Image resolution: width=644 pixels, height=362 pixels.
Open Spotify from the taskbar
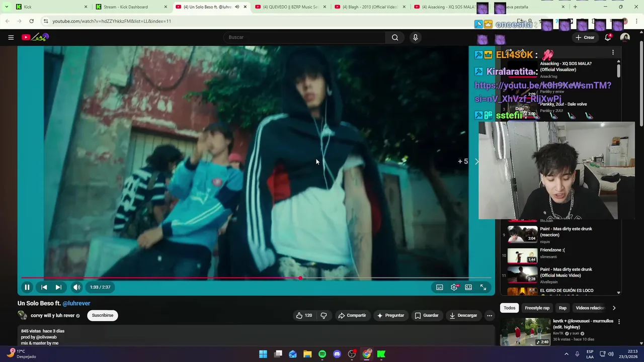(322, 354)
